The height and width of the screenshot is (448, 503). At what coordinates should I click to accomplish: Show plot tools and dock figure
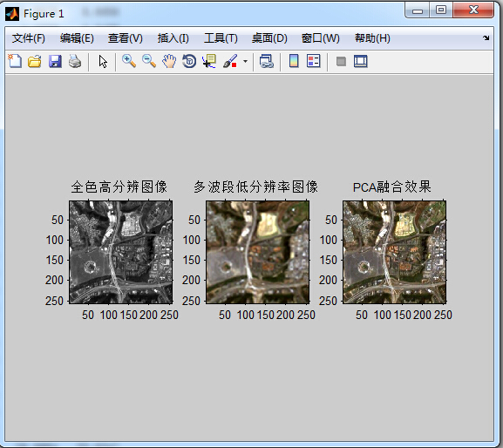(361, 61)
